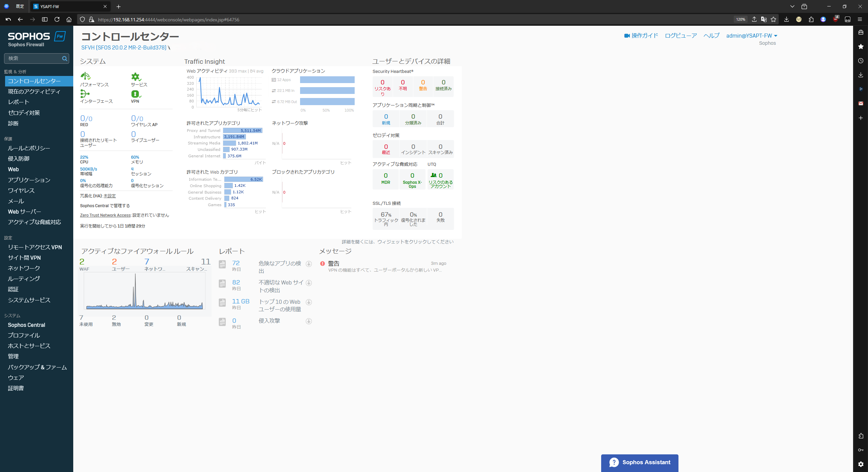Click the red warning alert icon in messages
The width and height of the screenshot is (868, 472).
[x=322, y=263]
